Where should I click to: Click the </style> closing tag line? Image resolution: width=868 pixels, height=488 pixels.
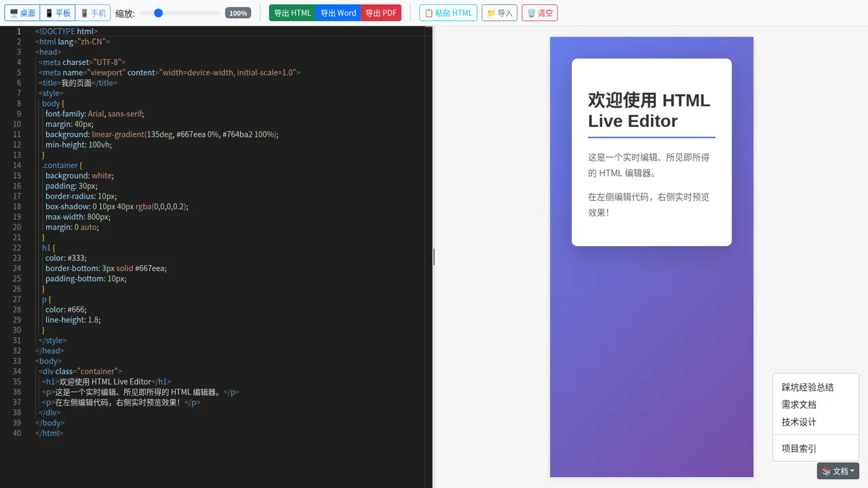(x=53, y=341)
